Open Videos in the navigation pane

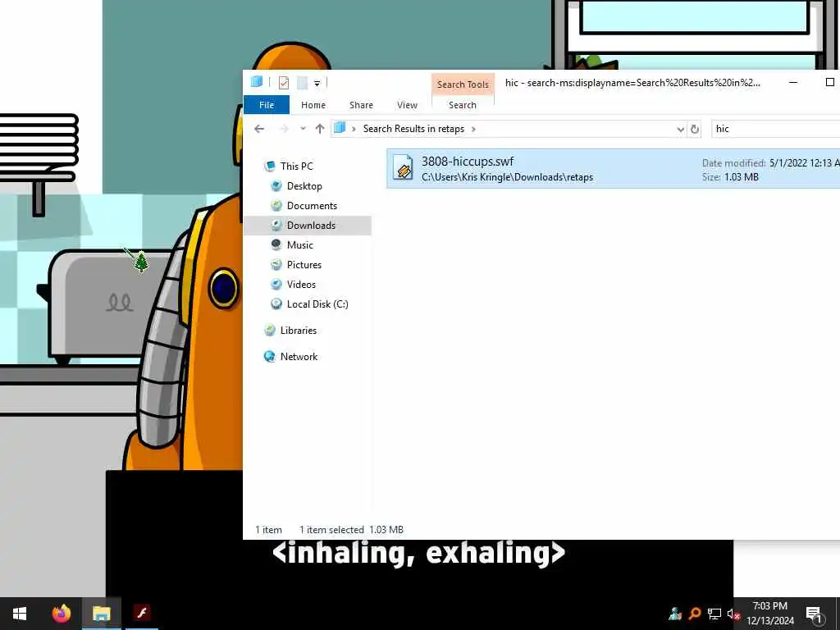pyautogui.click(x=301, y=285)
